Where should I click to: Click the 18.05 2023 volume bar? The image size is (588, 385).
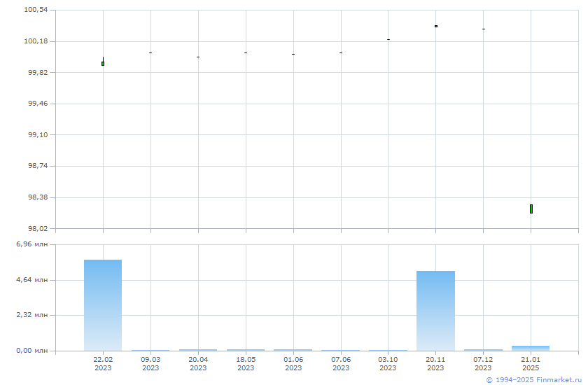pyautogui.click(x=246, y=350)
